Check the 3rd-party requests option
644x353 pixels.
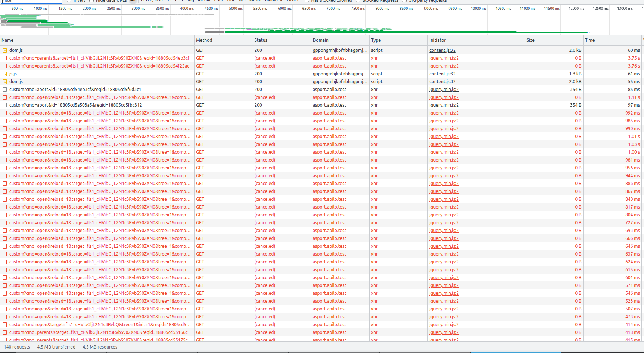tap(404, 1)
